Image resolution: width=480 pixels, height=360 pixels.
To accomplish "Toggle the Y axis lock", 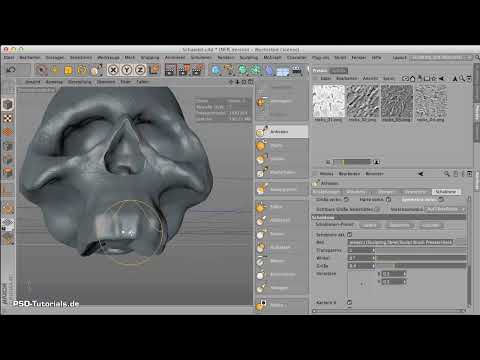I will 127,70.
